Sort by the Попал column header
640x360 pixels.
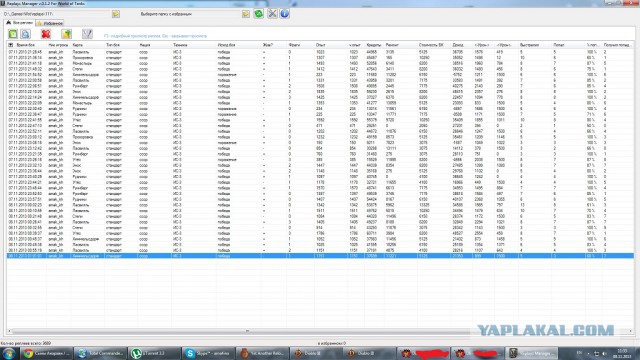[559, 45]
